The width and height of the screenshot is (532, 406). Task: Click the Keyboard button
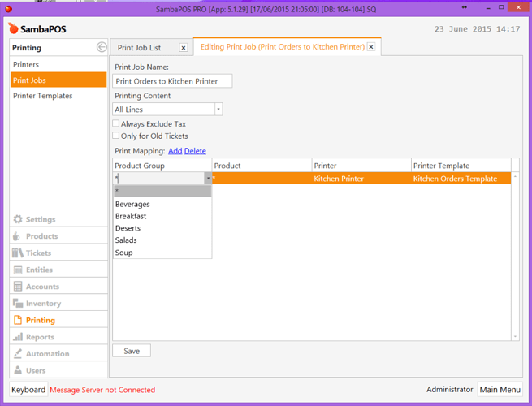pyautogui.click(x=28, y=390)
